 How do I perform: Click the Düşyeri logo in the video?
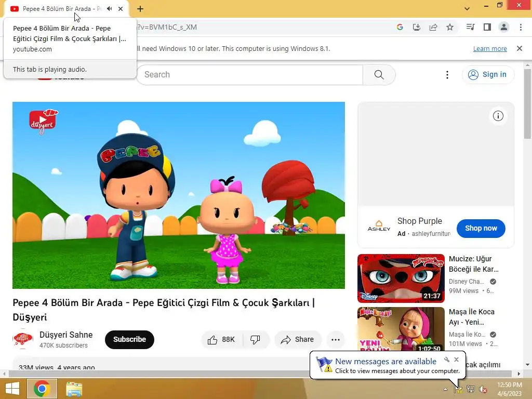click(43, 122)
